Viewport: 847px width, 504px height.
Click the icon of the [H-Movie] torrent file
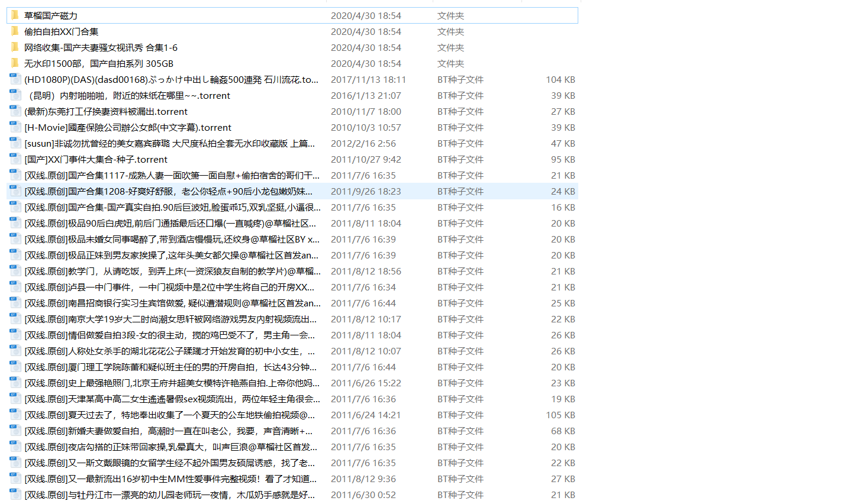[x=15, y=127]
